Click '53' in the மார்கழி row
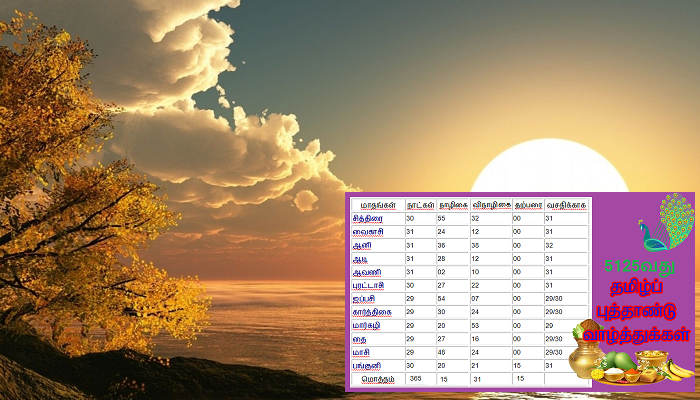This screenshot has width=700, height=400. [475, 325]
